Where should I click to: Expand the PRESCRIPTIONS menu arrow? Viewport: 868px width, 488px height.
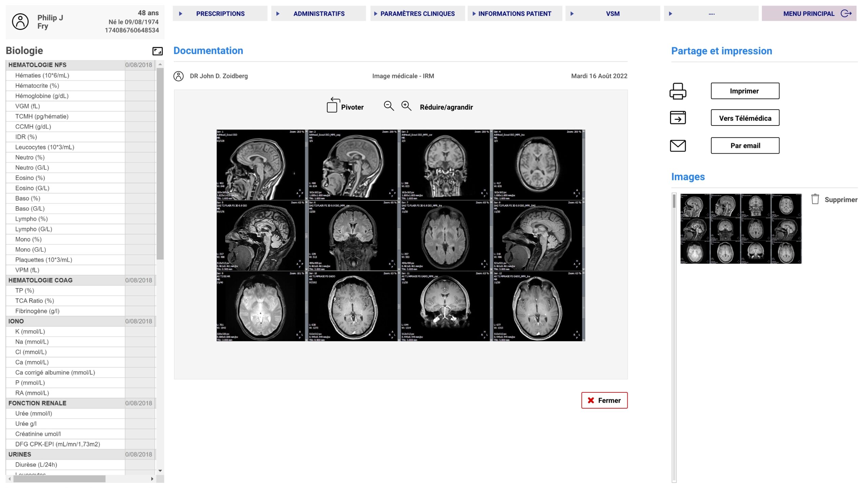click(x=181, y=14)
